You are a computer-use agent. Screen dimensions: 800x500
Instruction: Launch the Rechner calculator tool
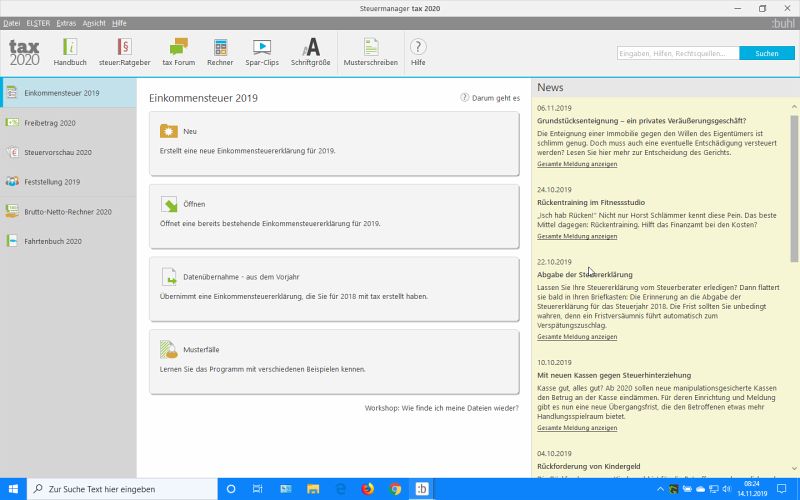pyautogui.click(x=220, y=52)
